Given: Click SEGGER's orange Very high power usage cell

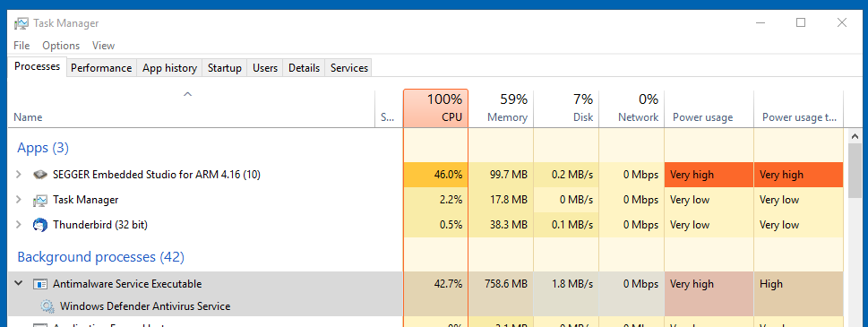Looking at the screenshot, I should [x=709, y=175].
